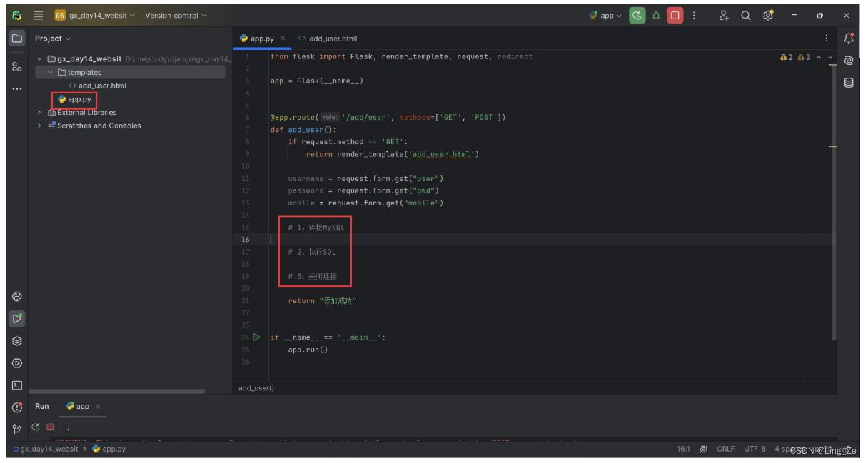Close the app tab in Run panel
This screenshot has width=868, height=463.
tap(99, 407)
